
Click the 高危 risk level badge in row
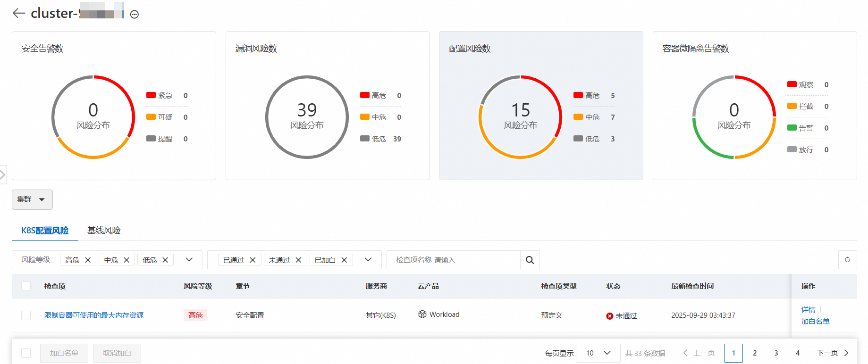(x=195, y=315)
